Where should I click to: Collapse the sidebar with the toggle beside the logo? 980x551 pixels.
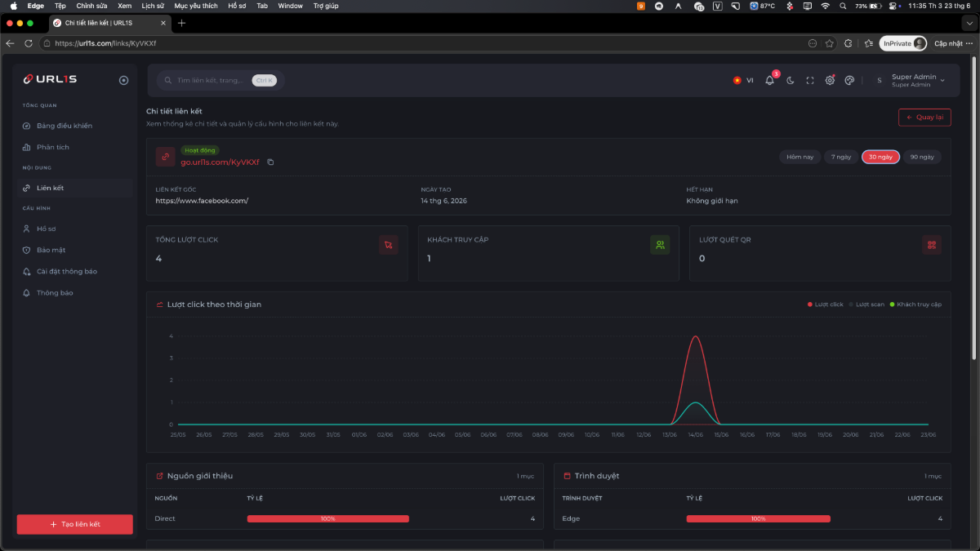tap(123, 80)
